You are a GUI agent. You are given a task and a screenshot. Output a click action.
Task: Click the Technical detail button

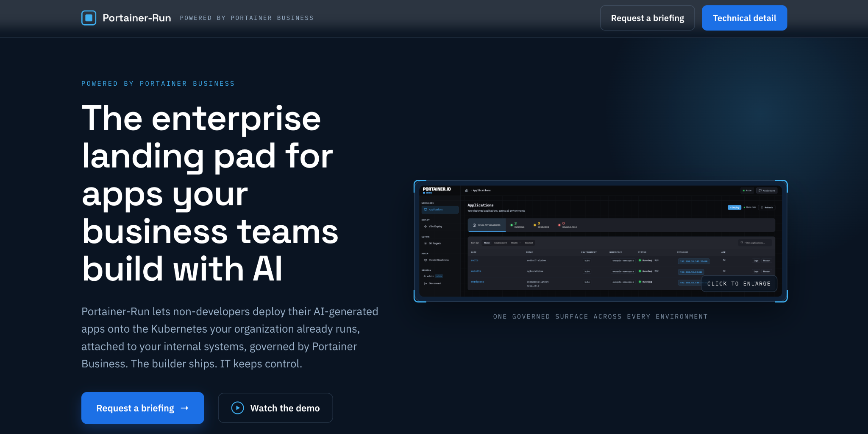tap(744, 18)
